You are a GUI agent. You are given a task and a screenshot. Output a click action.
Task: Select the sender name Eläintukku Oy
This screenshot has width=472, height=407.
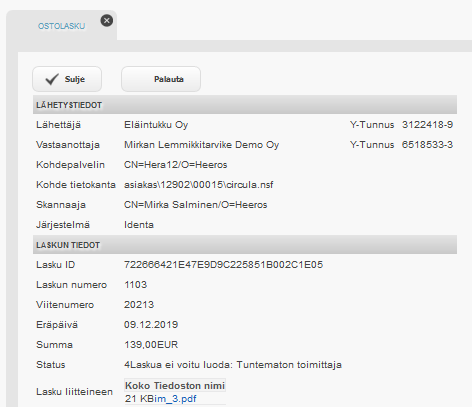pyautogui.click(x=156, y=125)
